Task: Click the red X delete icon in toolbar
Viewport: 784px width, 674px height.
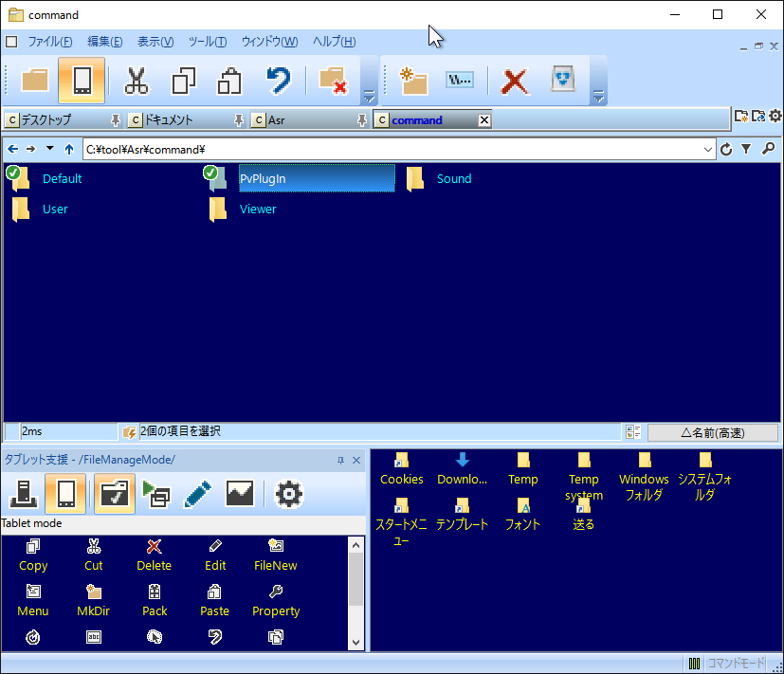Action: point(514,81)
